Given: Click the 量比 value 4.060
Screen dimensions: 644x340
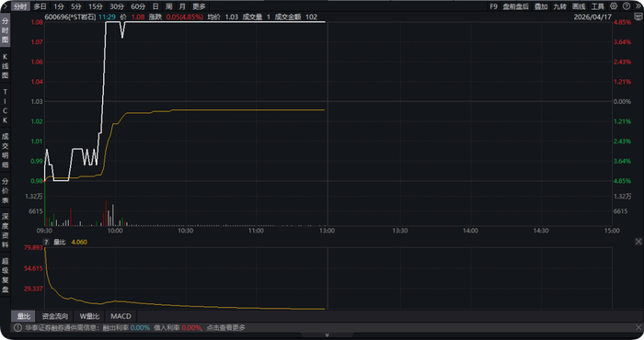Looking at the screenshot, I should (79, 242).
